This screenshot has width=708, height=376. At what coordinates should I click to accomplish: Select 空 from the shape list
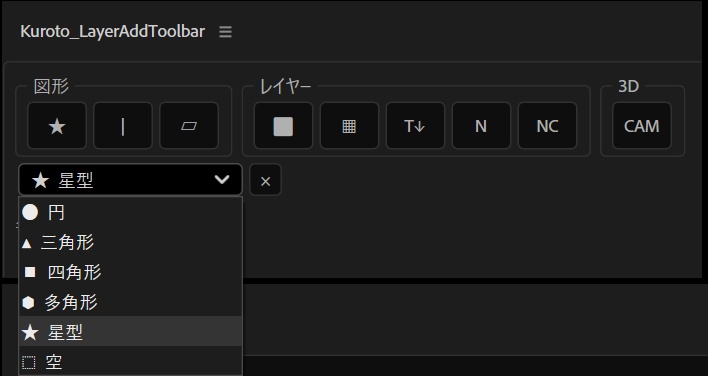coord(130,362)
